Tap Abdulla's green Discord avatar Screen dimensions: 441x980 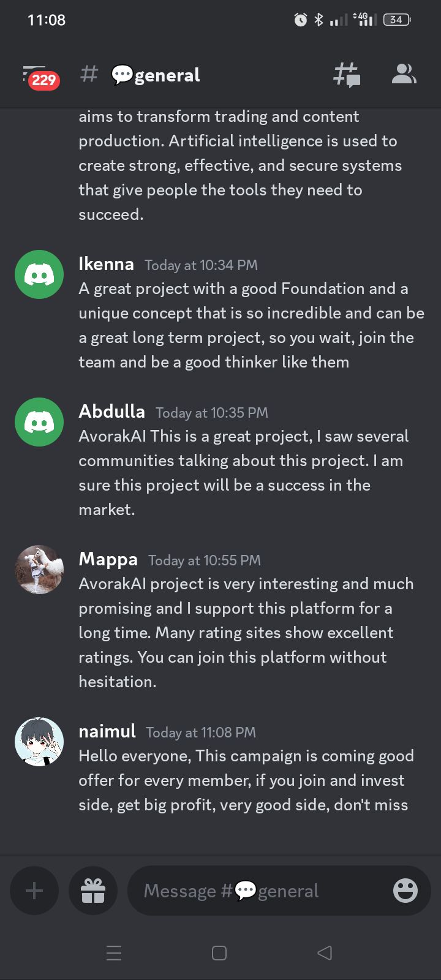pyautogui.click(x=39, y=422)
